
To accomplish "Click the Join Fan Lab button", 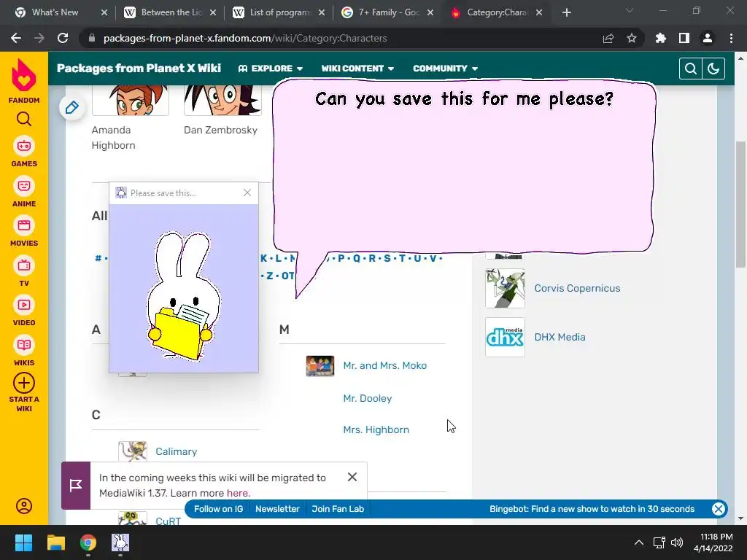I will click(x=338, y=508).
